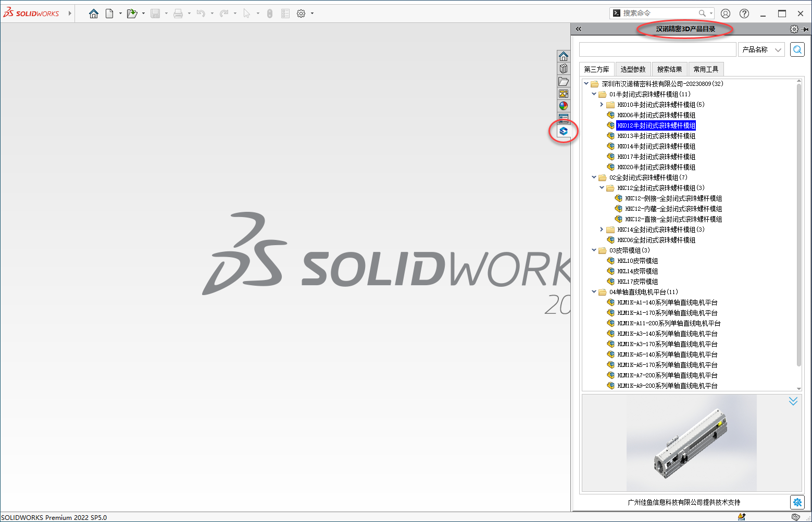
Task: Open the 产品名称 search type dropdown
Action: coord(761,49)
